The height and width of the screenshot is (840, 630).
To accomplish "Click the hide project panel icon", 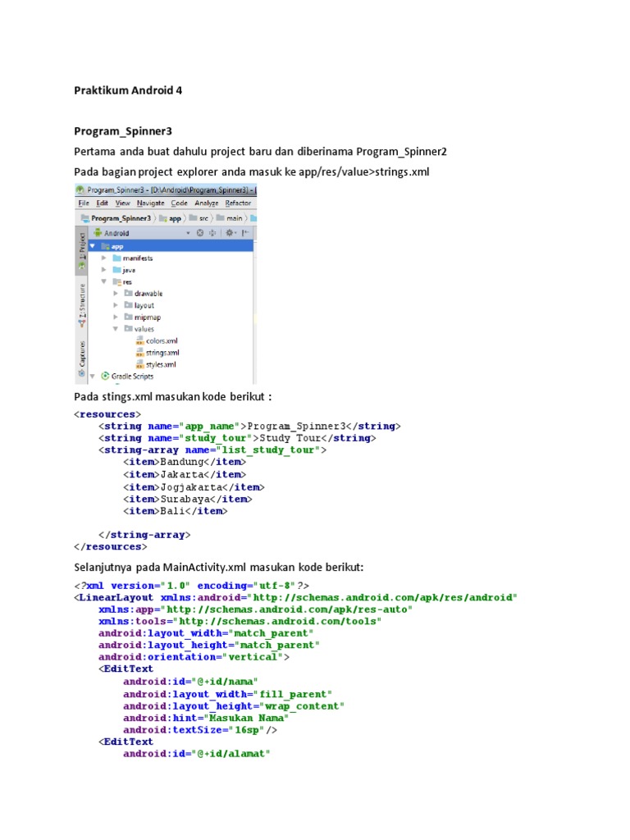I will coord(244,233).
